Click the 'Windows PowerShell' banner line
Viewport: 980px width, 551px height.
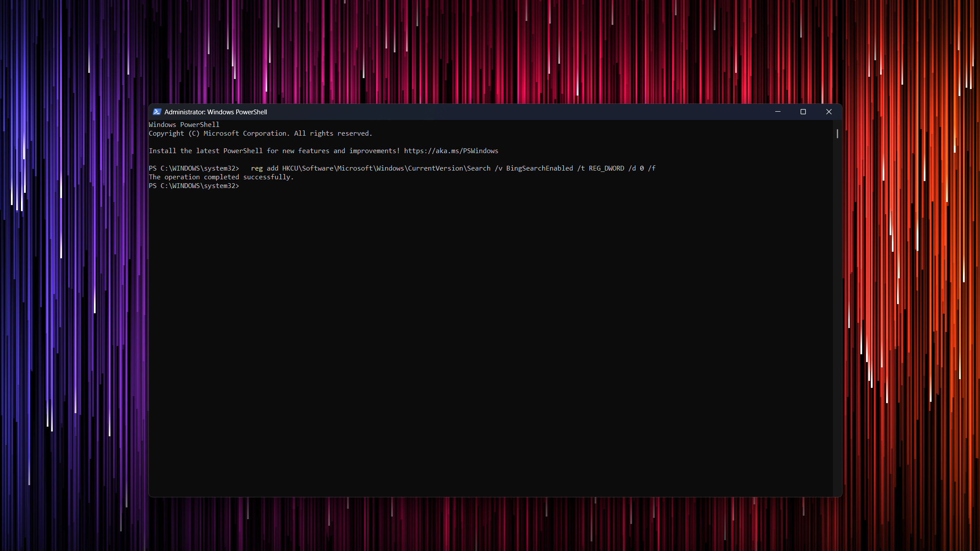[184, 125]
